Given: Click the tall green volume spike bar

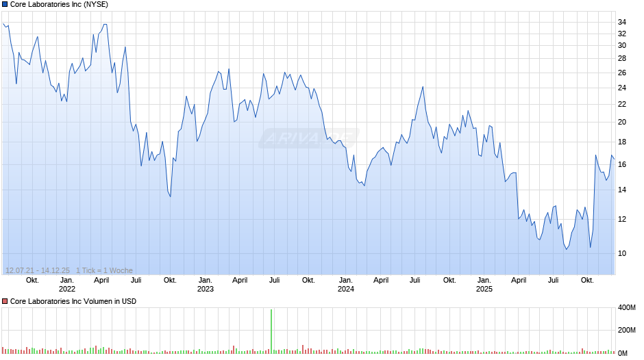Looking at the screenshot, I should pyautogui.click(x=271, y=331).
